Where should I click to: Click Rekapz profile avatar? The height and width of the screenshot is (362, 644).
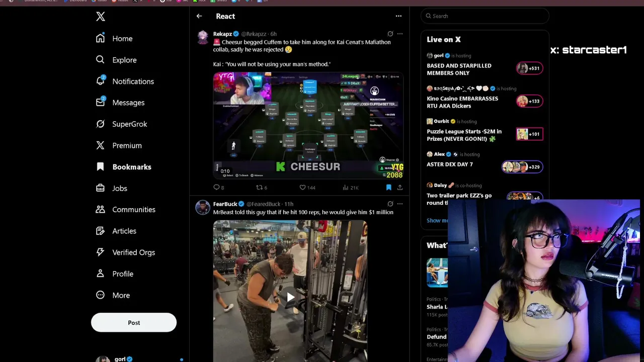click(x=203, y=38)
